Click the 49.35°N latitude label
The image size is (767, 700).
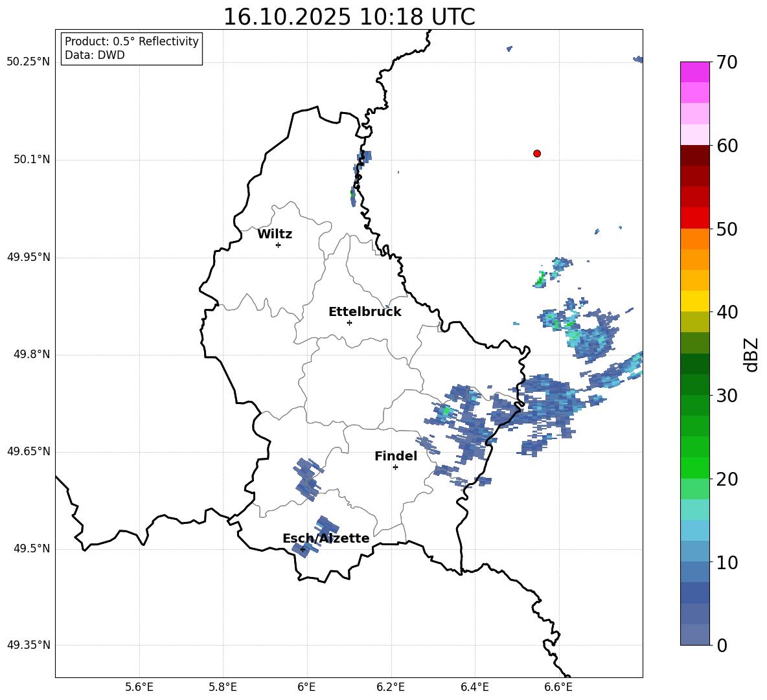pos(29,645)
